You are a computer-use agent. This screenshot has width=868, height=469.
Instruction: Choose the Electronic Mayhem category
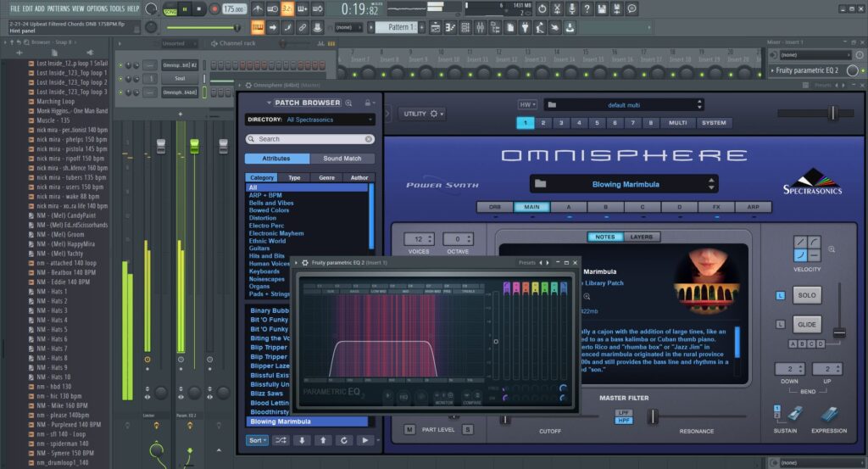point(276,234)
